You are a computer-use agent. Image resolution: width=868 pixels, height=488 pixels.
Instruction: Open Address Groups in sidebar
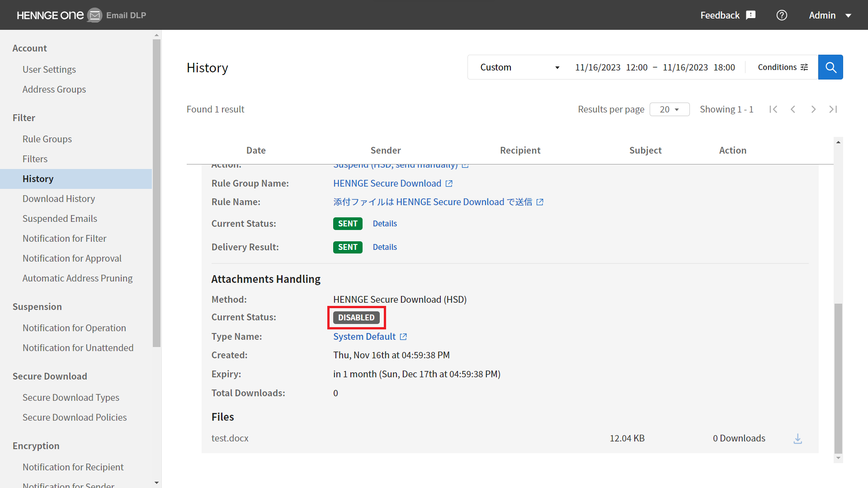pos(54,89)
